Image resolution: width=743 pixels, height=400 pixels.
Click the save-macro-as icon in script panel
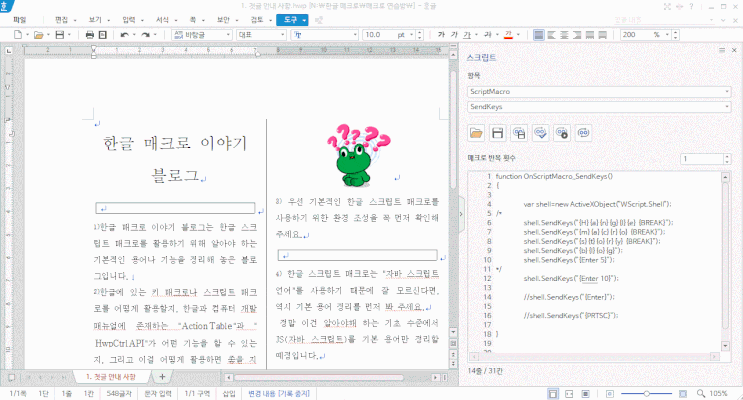(519, 133)
